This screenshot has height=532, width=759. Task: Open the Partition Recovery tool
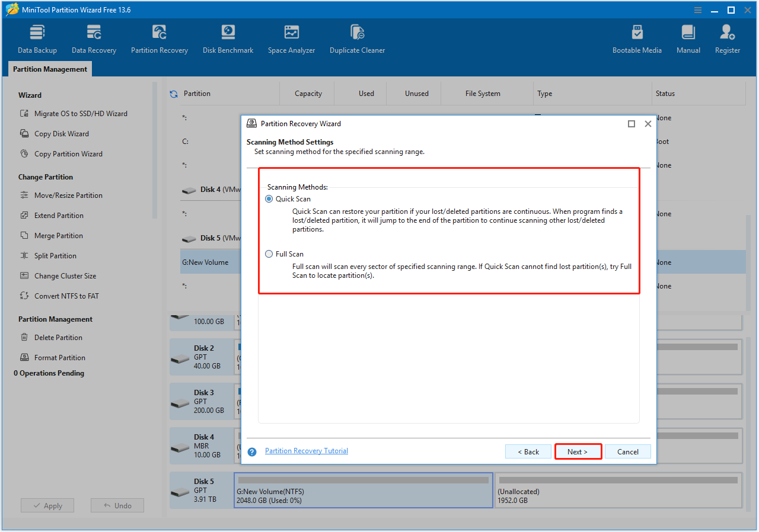coord(159,37)
